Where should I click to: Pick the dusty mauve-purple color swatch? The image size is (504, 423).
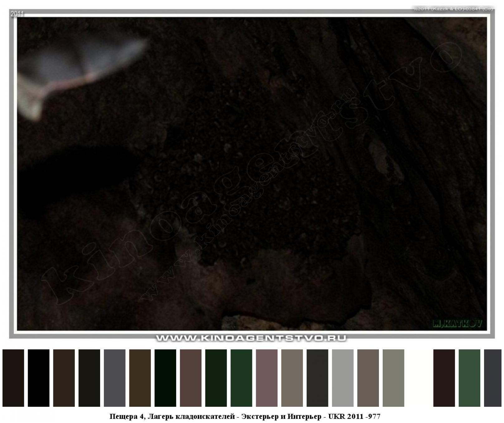click(x=267, y=378)
